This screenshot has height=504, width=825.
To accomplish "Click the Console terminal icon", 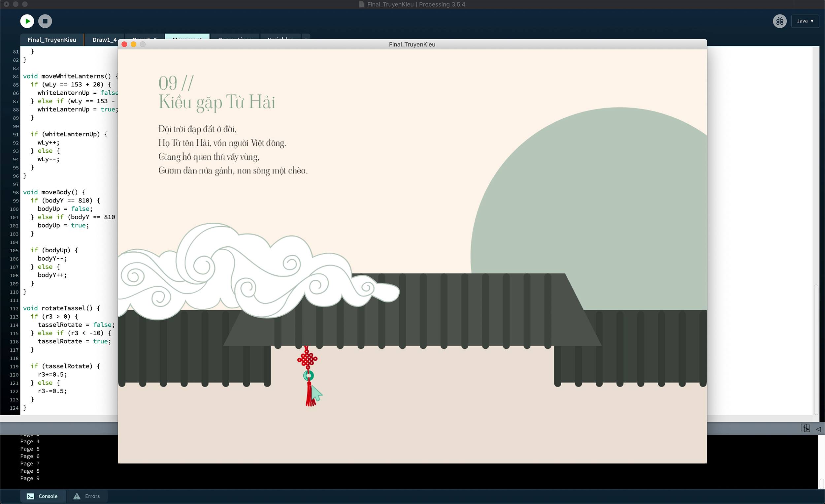I will point(30,496).
